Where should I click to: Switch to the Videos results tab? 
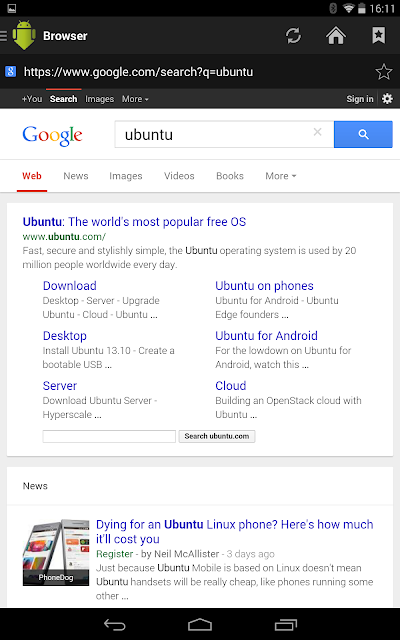coord(179,176)
